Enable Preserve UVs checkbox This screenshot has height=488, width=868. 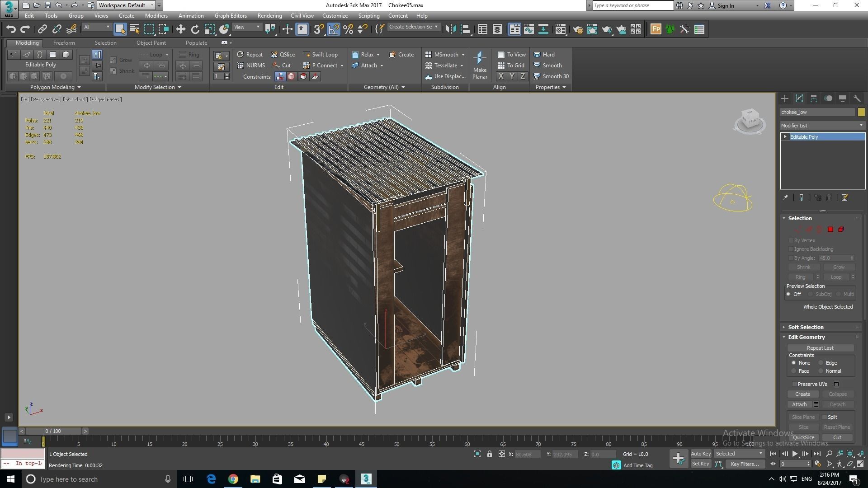(x=794, y=384)
